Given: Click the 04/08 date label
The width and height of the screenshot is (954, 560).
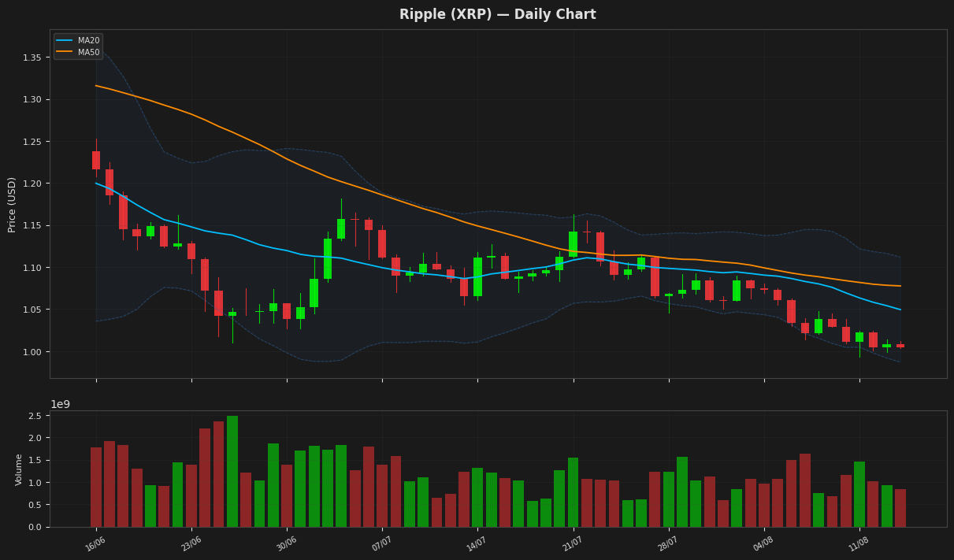Looking at the screenshot, I should 763,544.
